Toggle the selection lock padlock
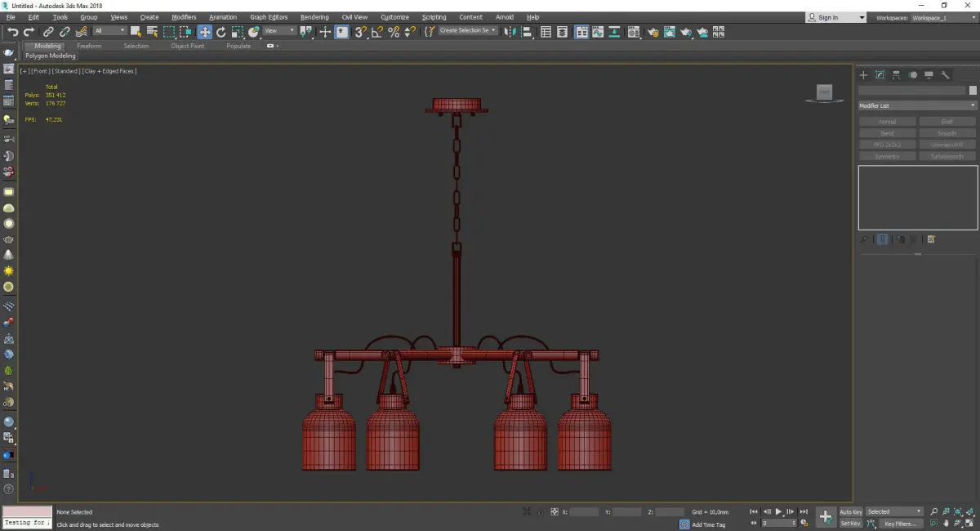Image resolution: width=980 pixels, height=531 pixels. click(x=539, y=512)
